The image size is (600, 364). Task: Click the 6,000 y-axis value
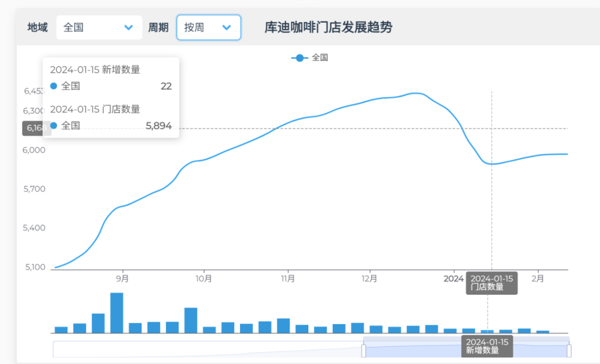[x=34, y=150]
